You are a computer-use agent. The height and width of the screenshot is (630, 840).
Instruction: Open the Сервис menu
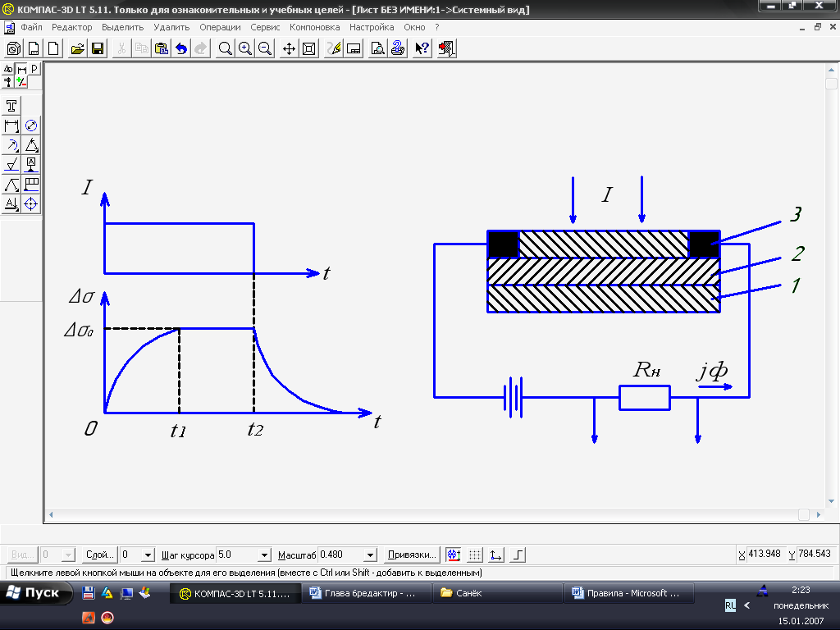coord(265,27)
